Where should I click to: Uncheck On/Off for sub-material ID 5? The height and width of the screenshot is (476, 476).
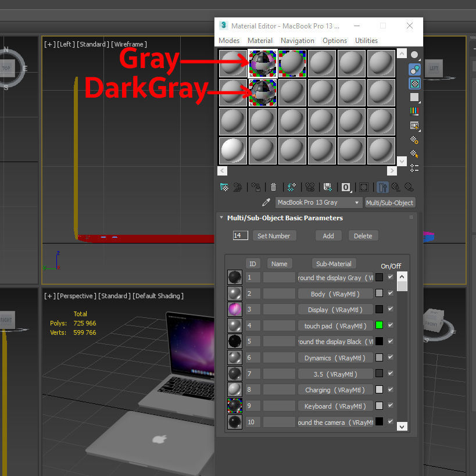point(391,341)
